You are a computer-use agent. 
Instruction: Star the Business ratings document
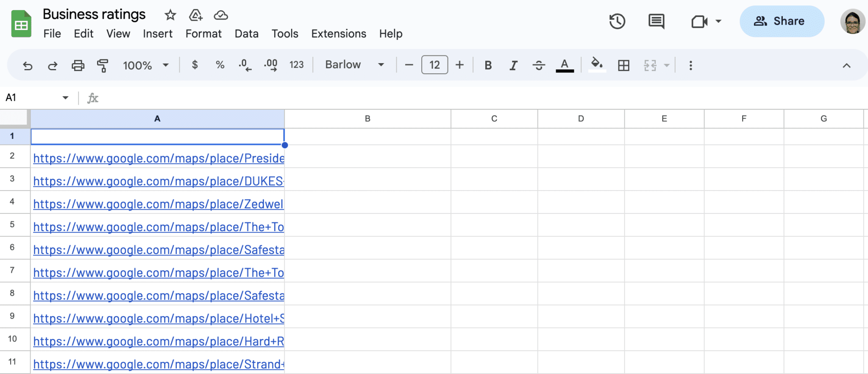point(170,15)
